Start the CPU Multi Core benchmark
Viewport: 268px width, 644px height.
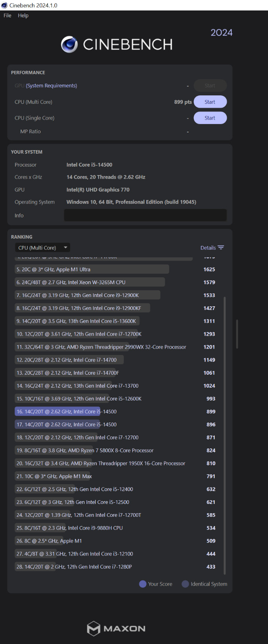[x=210, y=102]
